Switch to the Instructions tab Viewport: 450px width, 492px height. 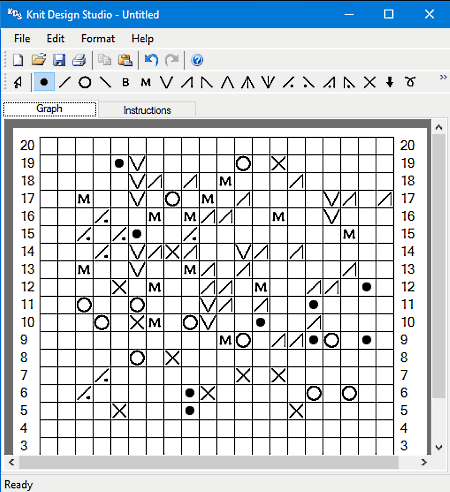(x=147, y=110)
